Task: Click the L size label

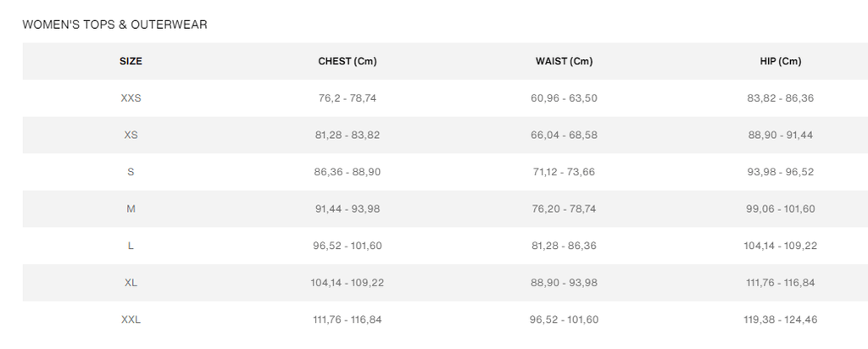Action: [131, 246]
